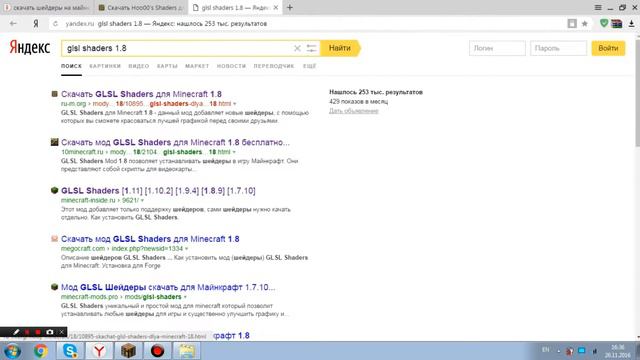Click the camera icon in the recorder toolbar
The width and height of the screenshot is (640, 360).
(50, 332)
